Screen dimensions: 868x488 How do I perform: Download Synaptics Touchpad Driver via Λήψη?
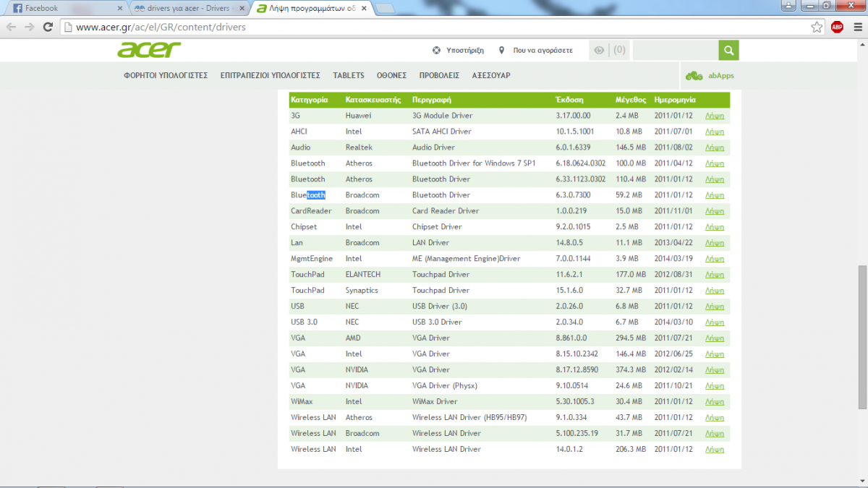tap(715, 291)
